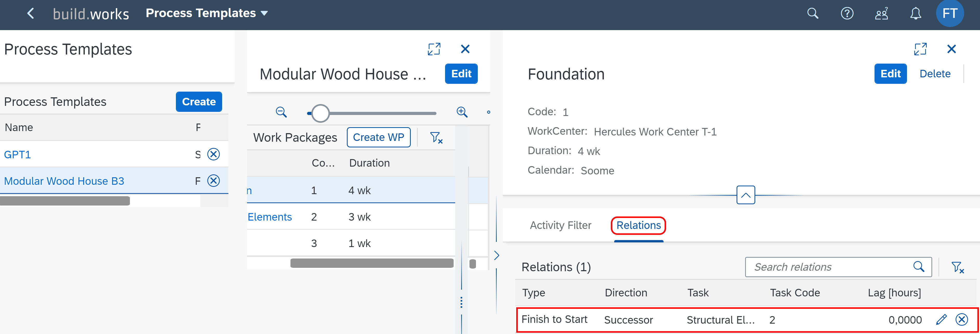Image resolution: width=980 pixels, height=334 pixels.
Task: Enter full screen for Foundation panel
Action: point(920,49)
